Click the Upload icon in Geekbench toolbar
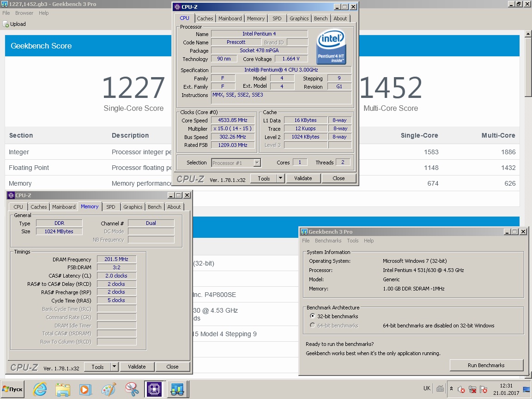 tap(6, 24)
